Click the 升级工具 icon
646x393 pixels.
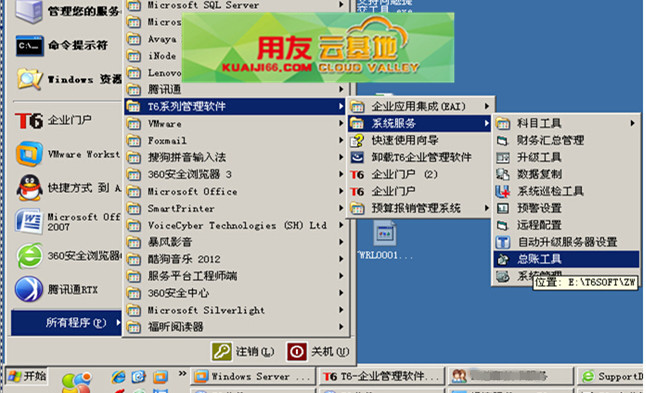[x=503, y=157]
